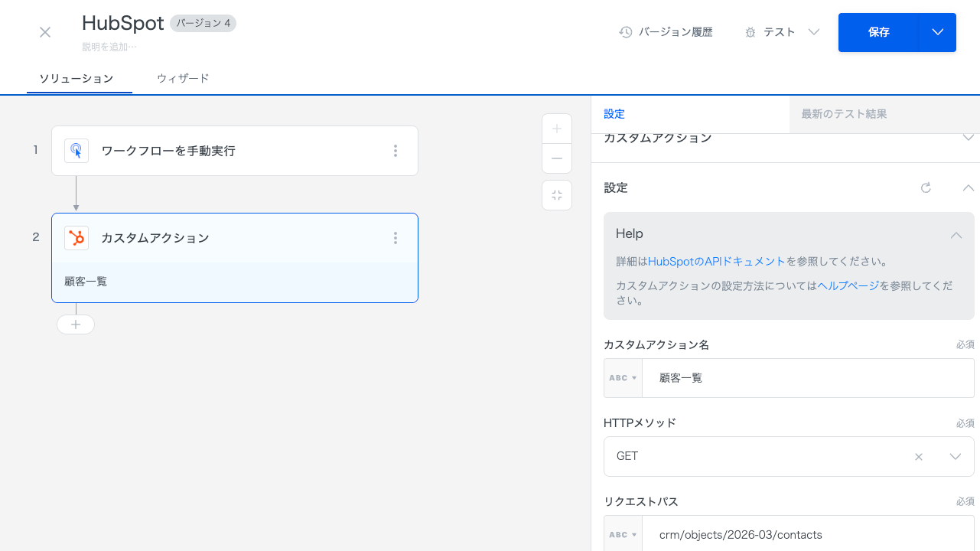
Task: Switch to the ソリューション tab
Action: [77, 78]
